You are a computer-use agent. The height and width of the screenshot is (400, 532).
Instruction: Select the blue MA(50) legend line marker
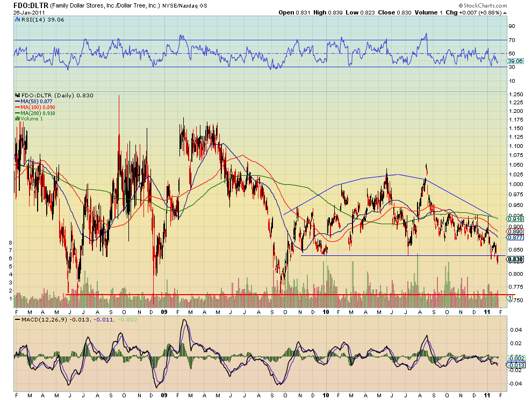tap(18, 102)
